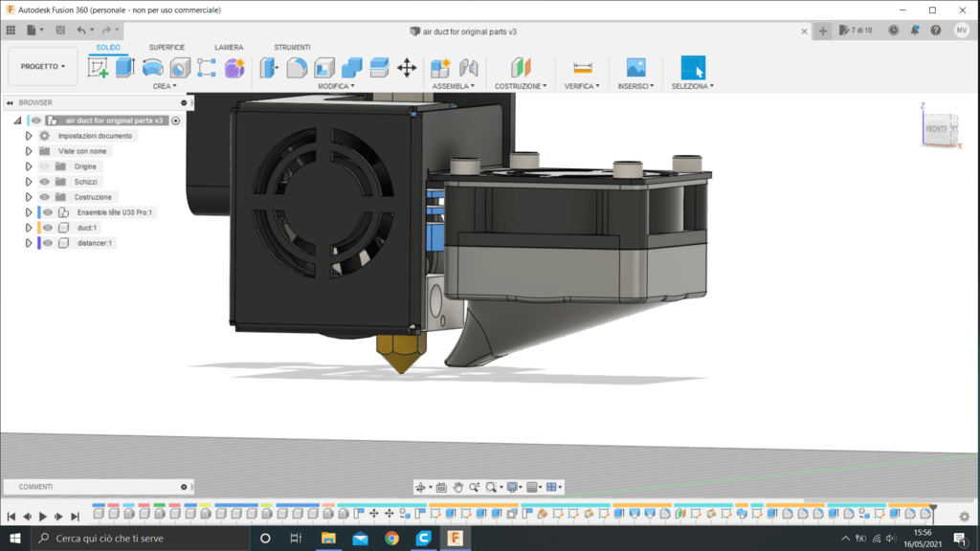Switch to the SOLIDO tab
The image size is (980, 551).
pos(108,48)
